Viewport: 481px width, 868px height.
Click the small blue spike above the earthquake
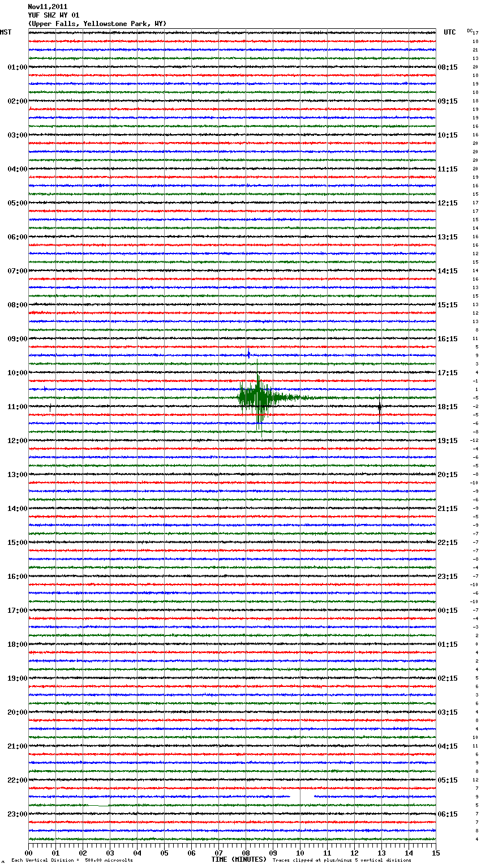(248, 355)
